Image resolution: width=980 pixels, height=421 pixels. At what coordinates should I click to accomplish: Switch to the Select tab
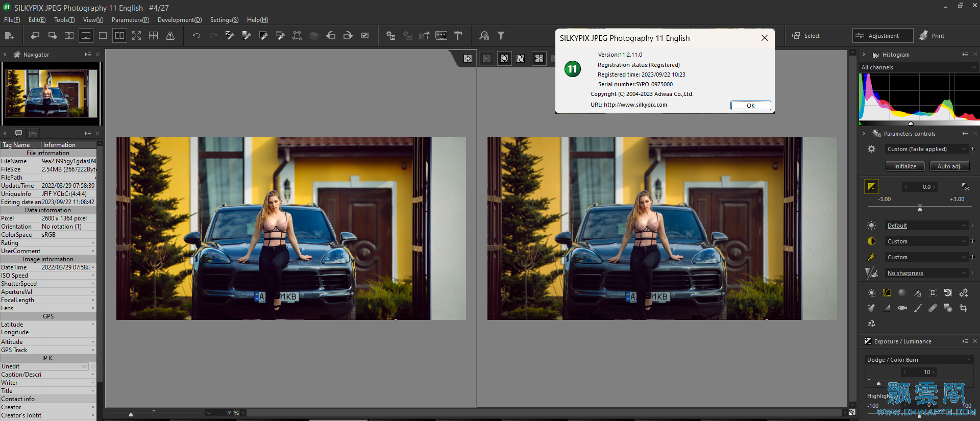tap(806, 36)
